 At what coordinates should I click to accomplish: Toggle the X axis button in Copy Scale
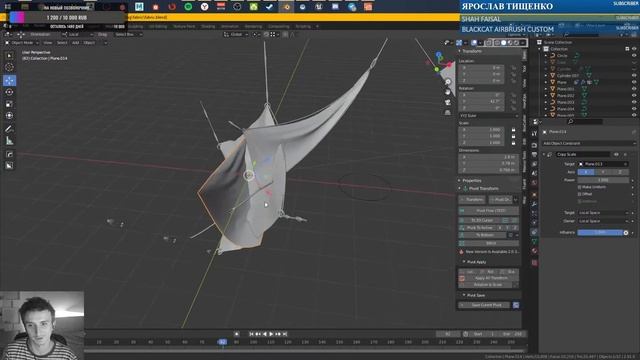pos(586,172)
